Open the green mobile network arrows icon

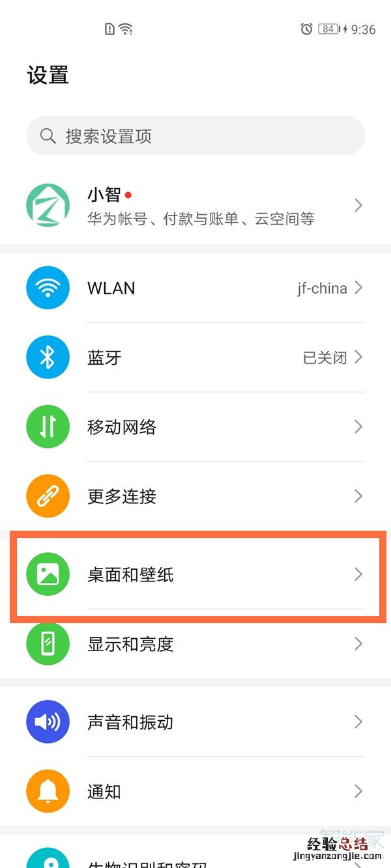tap(48, 427)
